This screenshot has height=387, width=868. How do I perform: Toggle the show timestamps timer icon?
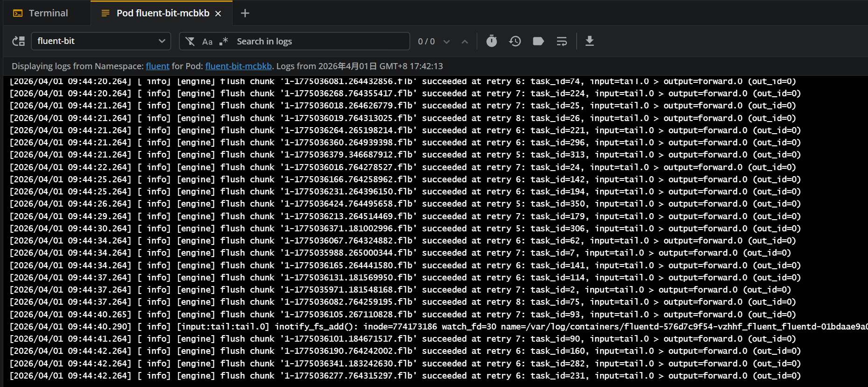click(x=491, y=41)
